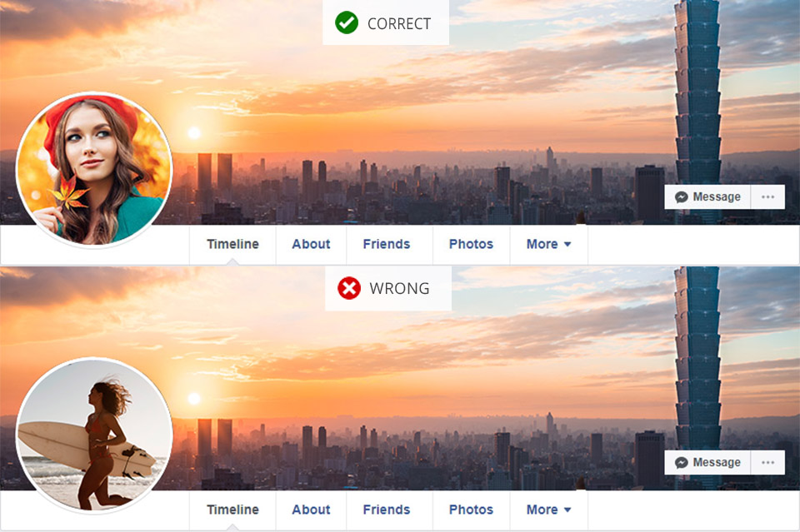
Task: Open About tab on top profile
Action: pyautogui.click(x=311, y=245)
